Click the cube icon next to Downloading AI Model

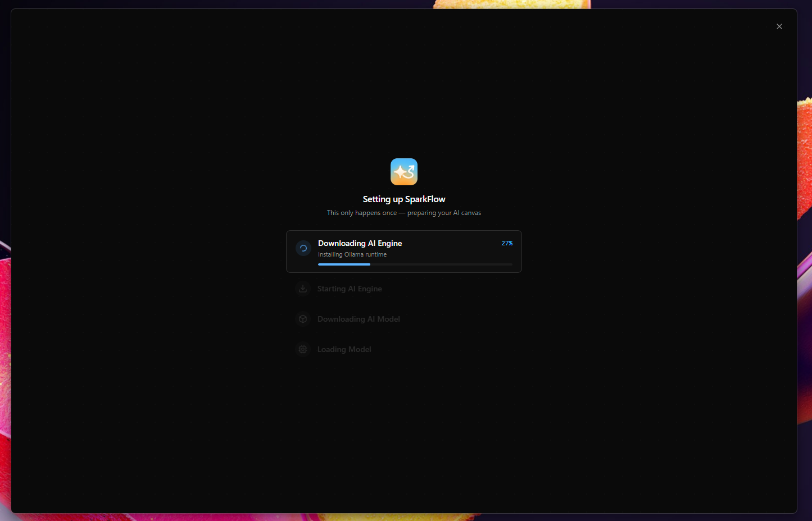303,319
